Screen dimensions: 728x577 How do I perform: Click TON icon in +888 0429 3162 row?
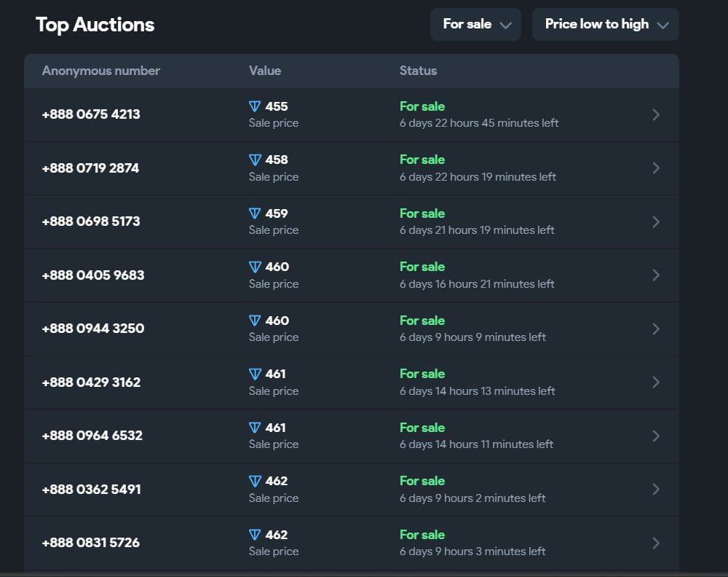255,374
